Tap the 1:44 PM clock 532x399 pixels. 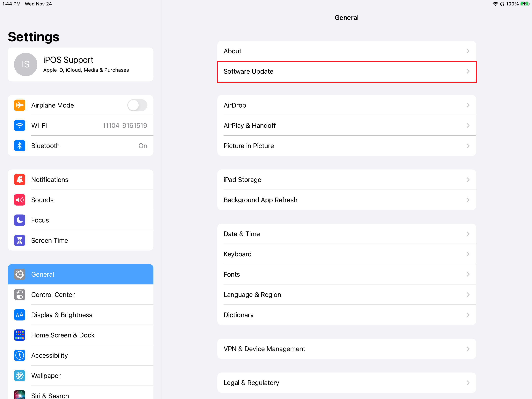tap(11, 4)
